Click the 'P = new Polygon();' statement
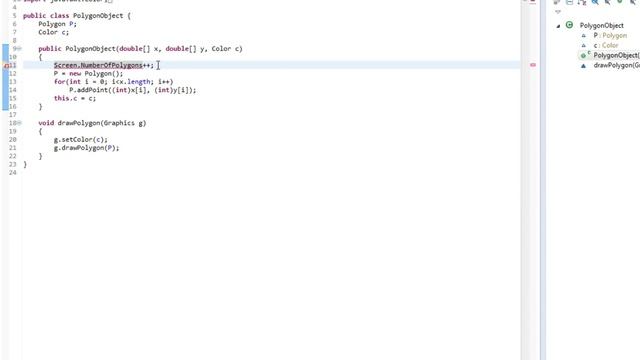Screen dimensions: 640x360 tap(89, 73)
